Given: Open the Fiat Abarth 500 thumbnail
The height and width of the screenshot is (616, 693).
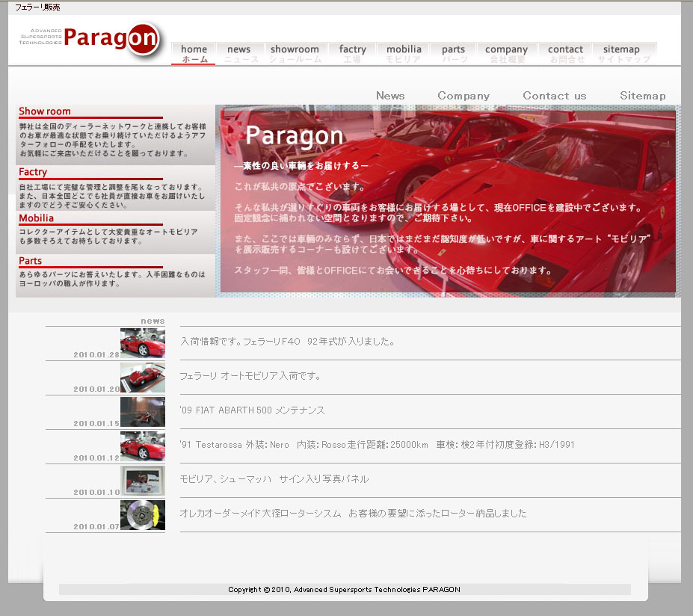Looking at the screenshot, I should click(x=143, y=411).
